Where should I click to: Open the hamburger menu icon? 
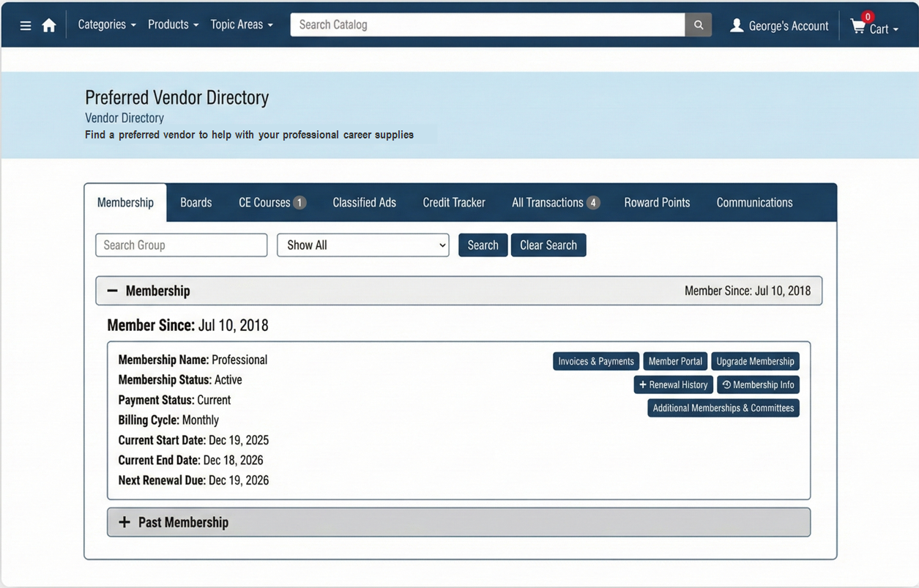(x=26, y=26)
